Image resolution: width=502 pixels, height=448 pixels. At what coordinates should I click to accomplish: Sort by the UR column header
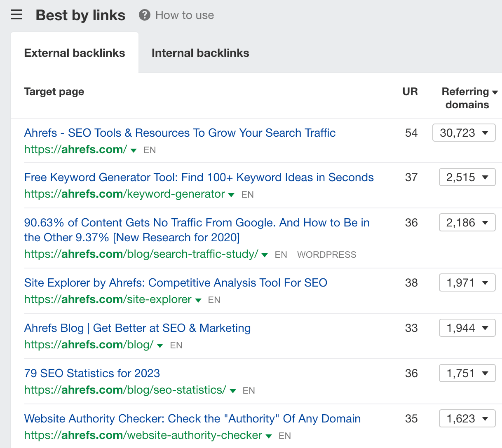pyautogui.click(x=410, y=91)
